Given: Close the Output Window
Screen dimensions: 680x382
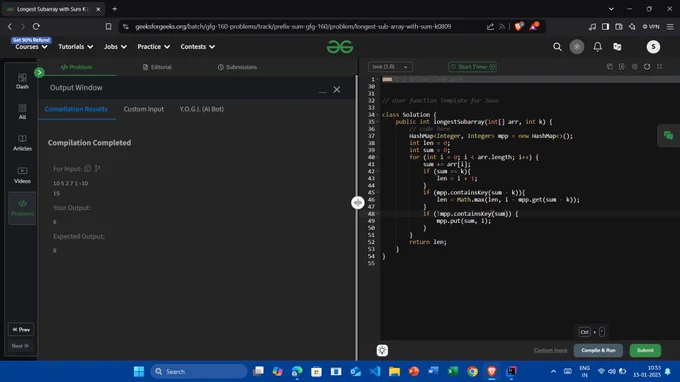Looking at the screenshot, I should point(337,90).
